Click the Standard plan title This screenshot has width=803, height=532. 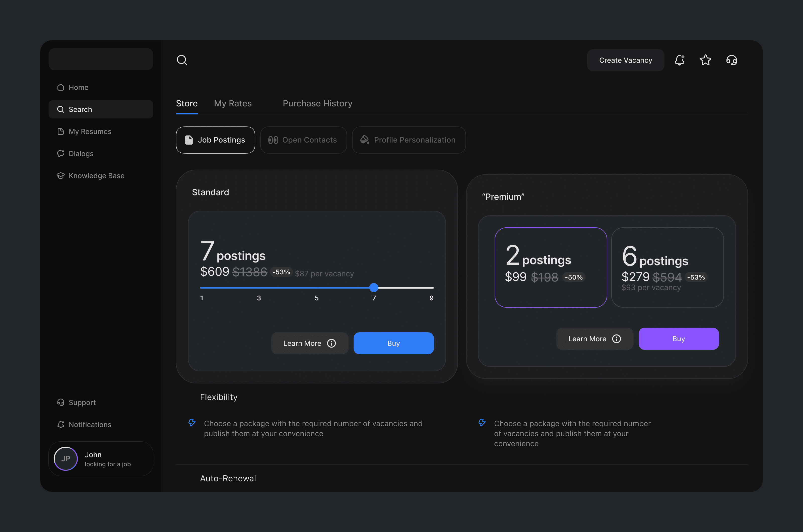210,192
